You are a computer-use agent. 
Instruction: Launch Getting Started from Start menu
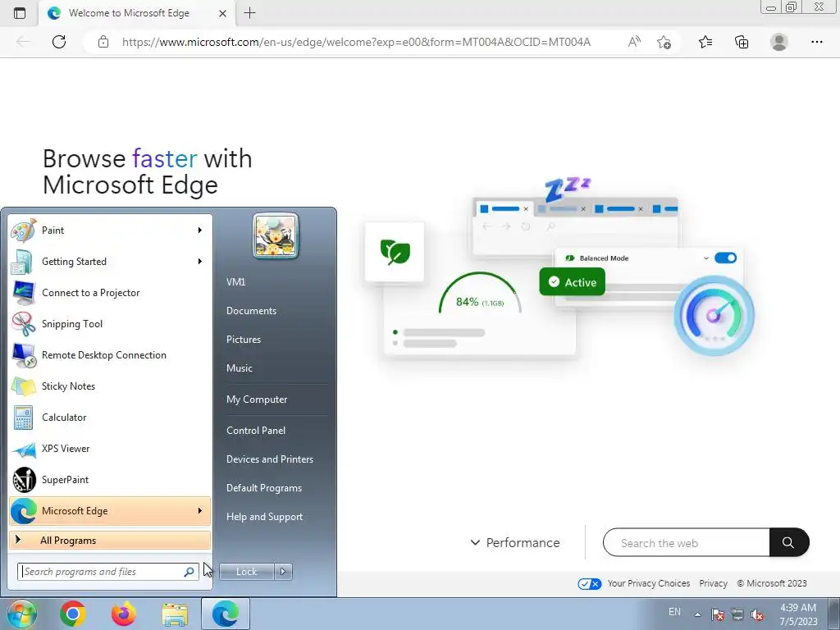[110, 262]
